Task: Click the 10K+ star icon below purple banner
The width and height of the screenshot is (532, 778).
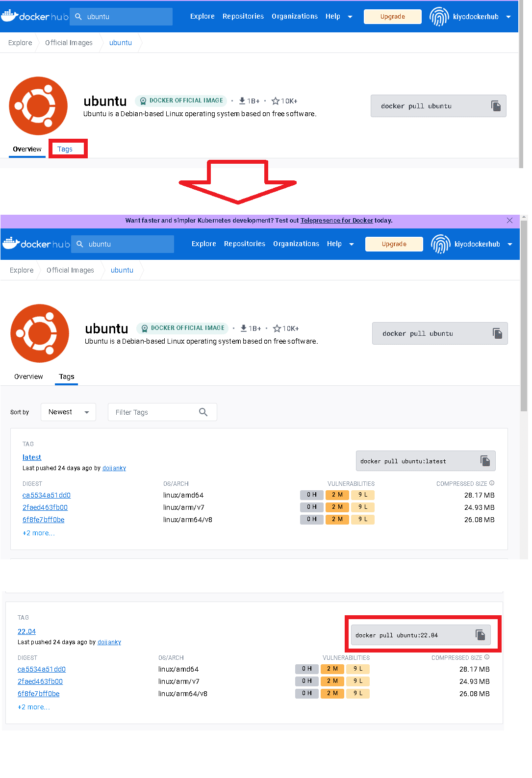Action: [x=277, y=328]
